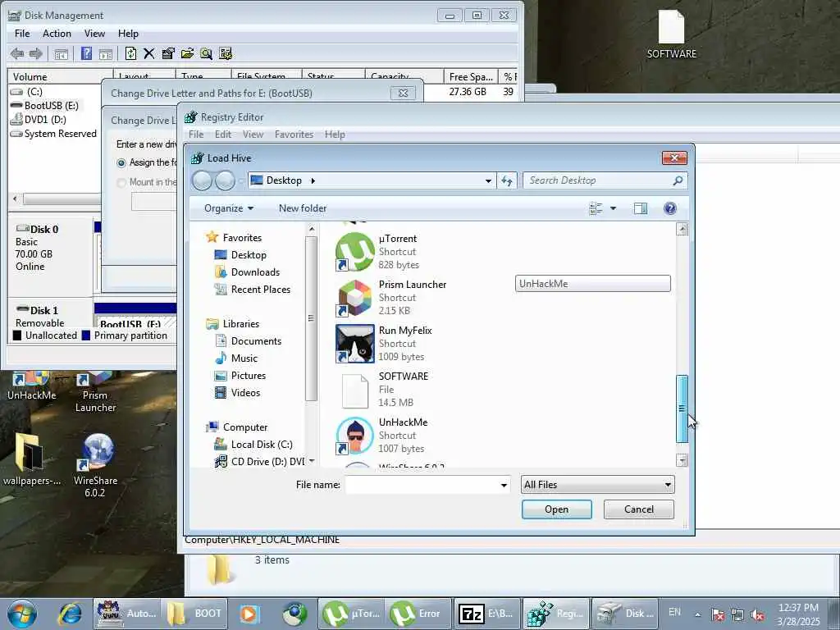This screenshot has width=840, height=630.
Task: Open the Windows Start orb
Action: pos(22,614)
